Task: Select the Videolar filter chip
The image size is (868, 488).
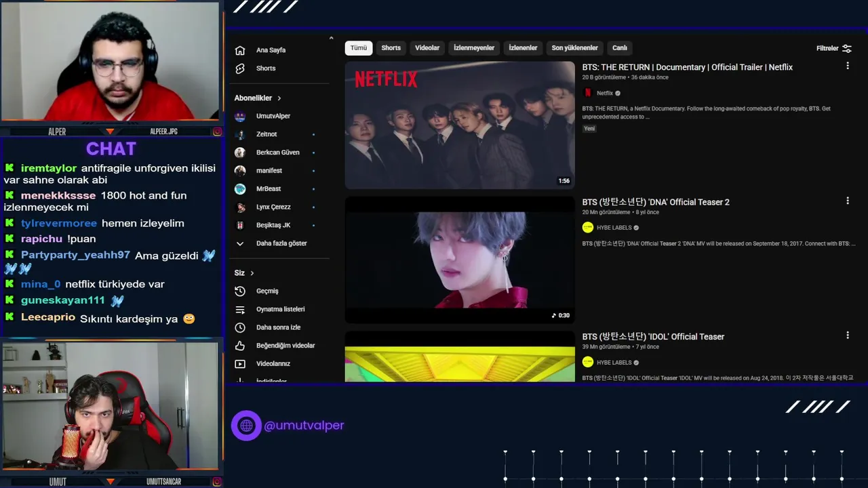Action: point(427,48)
